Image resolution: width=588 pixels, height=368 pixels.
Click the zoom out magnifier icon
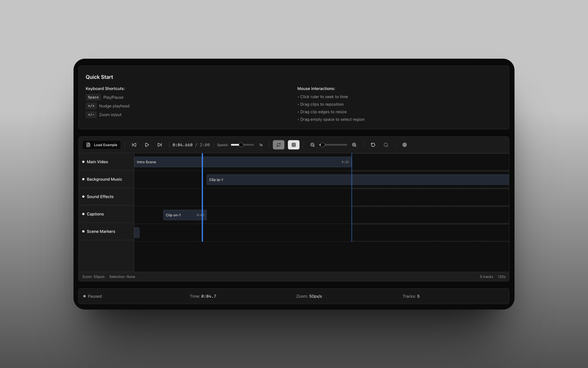(313, 145)
